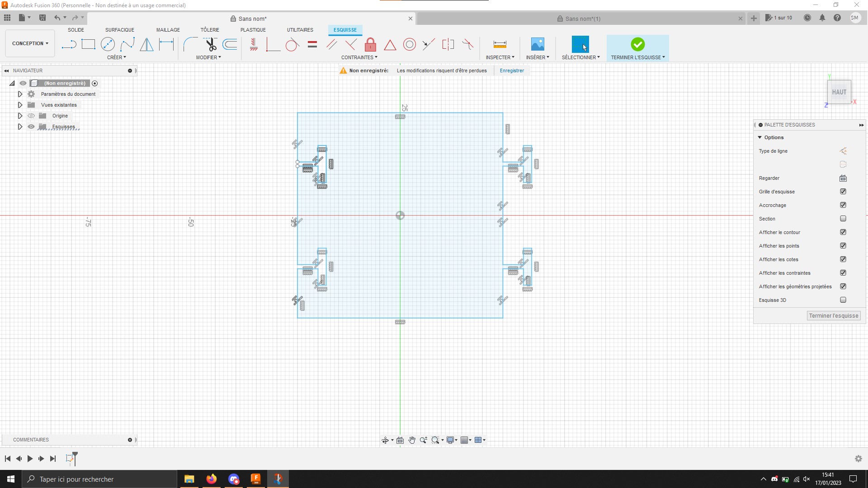Switch to the SURFACIQUE tab
The image size is (868, 488).
(120, 30)
